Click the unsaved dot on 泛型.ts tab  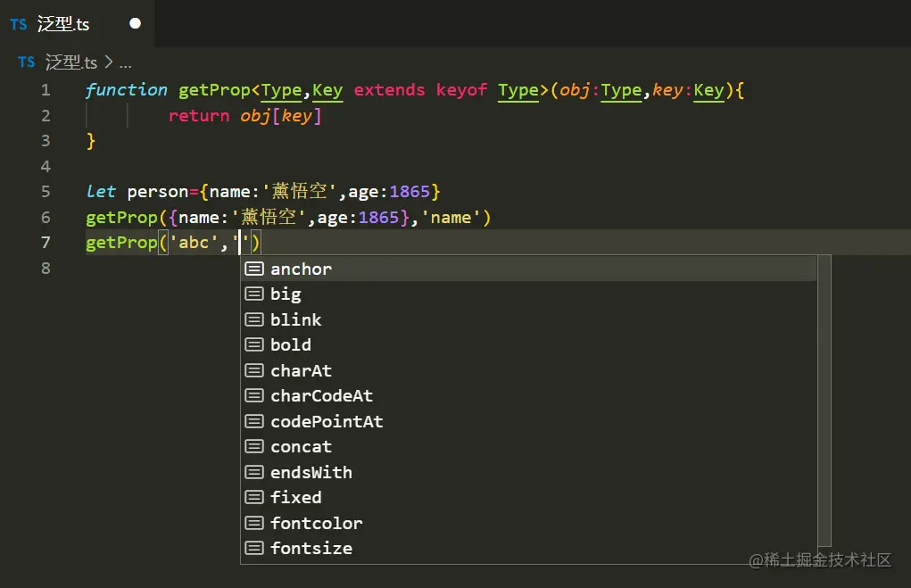(135, 23)
